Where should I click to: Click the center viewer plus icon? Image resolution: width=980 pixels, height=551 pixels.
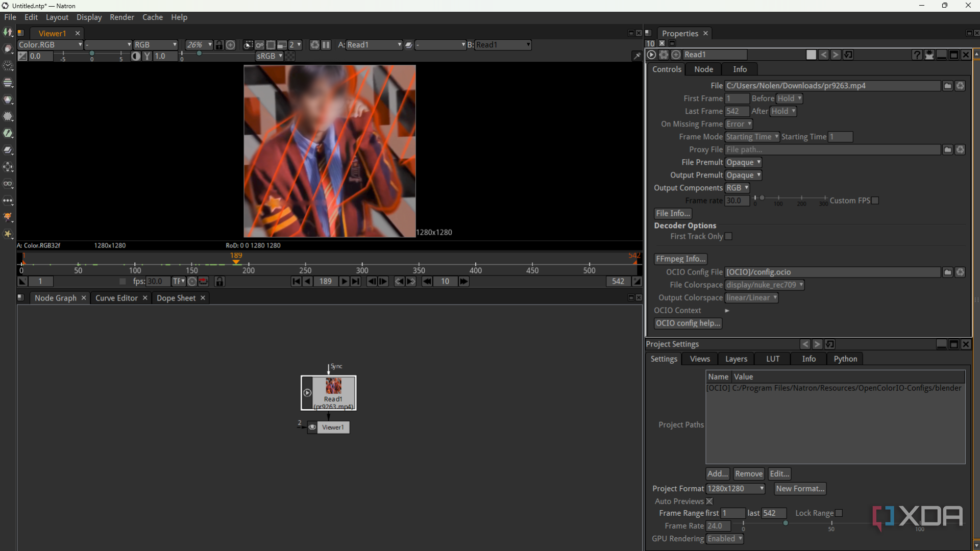pyautogui.click(x=231, y=45)
